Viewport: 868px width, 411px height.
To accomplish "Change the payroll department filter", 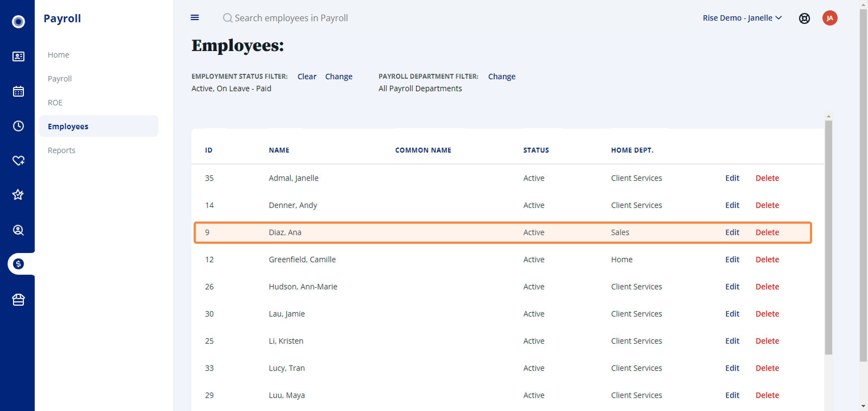I will pyautogui.click(x=502, y=77).
